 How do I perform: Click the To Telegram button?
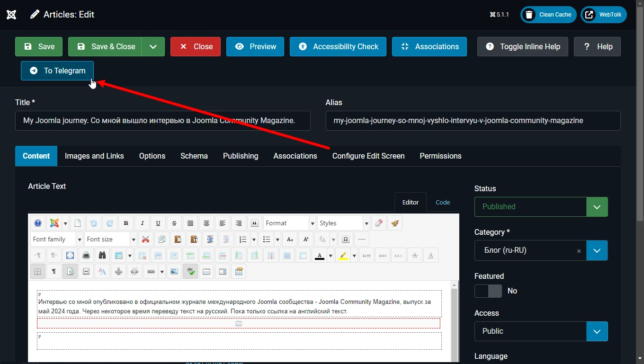point(57,71)
